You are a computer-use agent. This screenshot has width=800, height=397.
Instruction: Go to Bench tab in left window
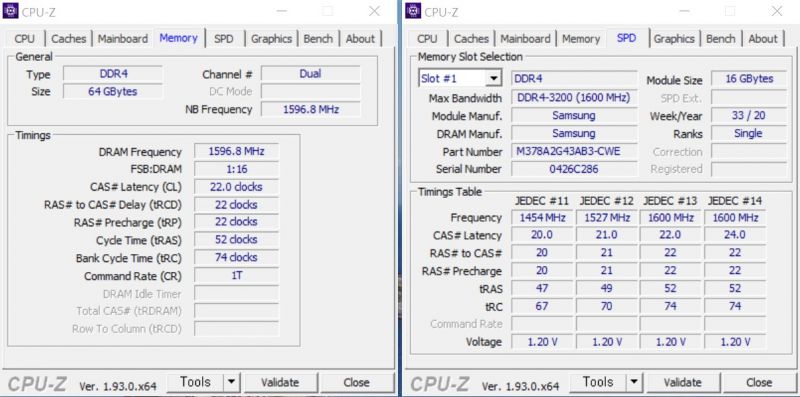[318, 39]
